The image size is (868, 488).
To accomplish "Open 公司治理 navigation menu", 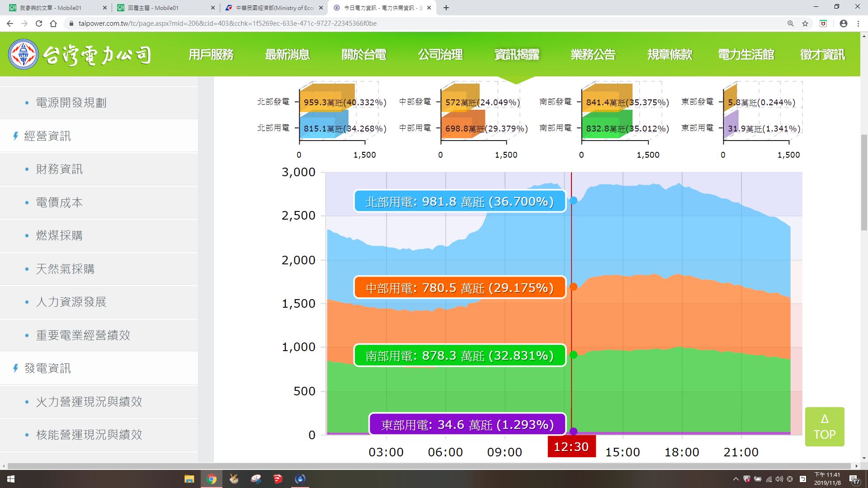I will click(440, 55).
